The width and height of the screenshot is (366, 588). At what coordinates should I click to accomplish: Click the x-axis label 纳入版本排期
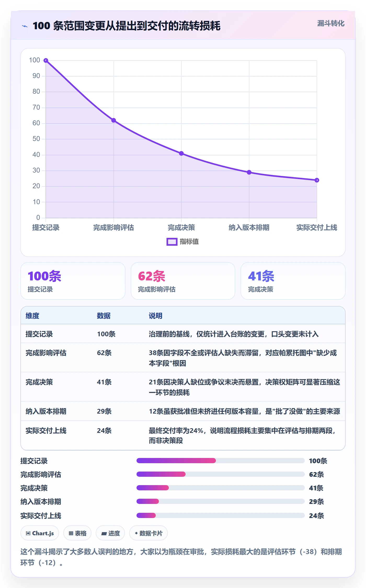(x=249, y=228)
